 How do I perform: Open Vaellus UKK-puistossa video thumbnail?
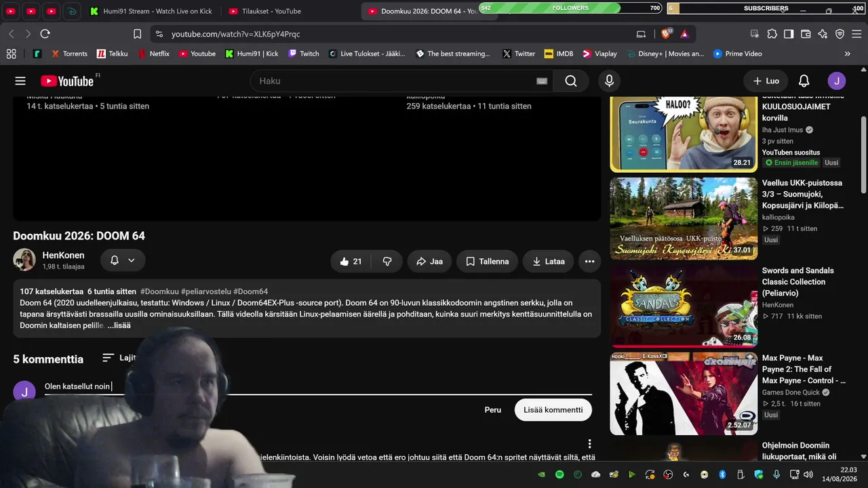click(x=684, y=219)
